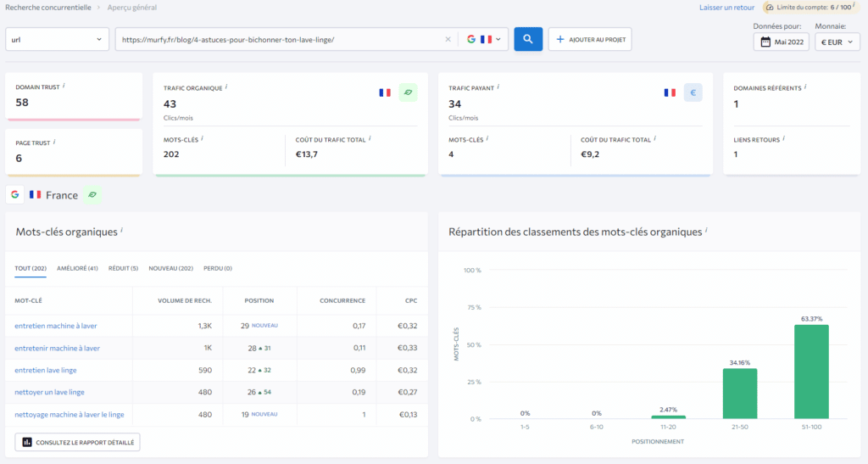The width and height of the screenshot is (868, 464).
Task: Open the keyword link entretien machine à laver
Action: click(x=57, y=326)
